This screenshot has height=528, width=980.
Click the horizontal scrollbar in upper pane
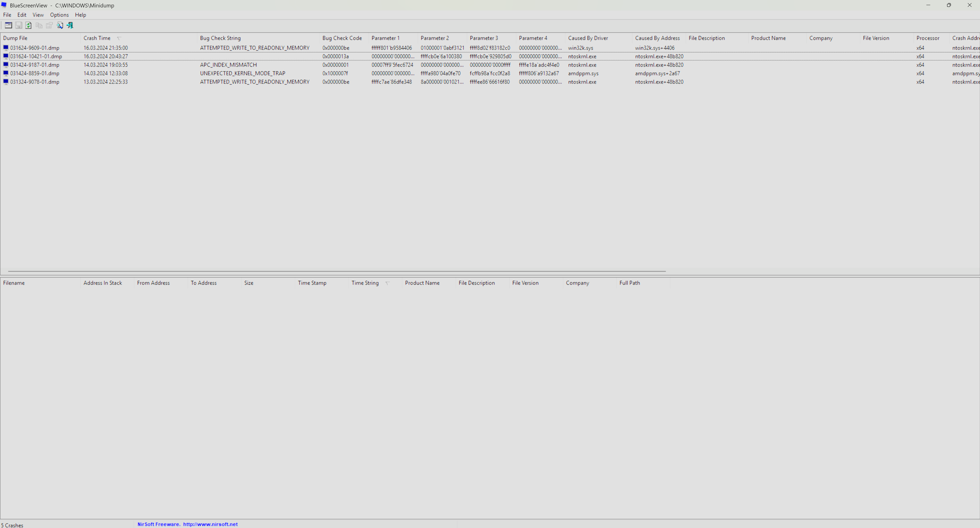[x=337, y=271]
